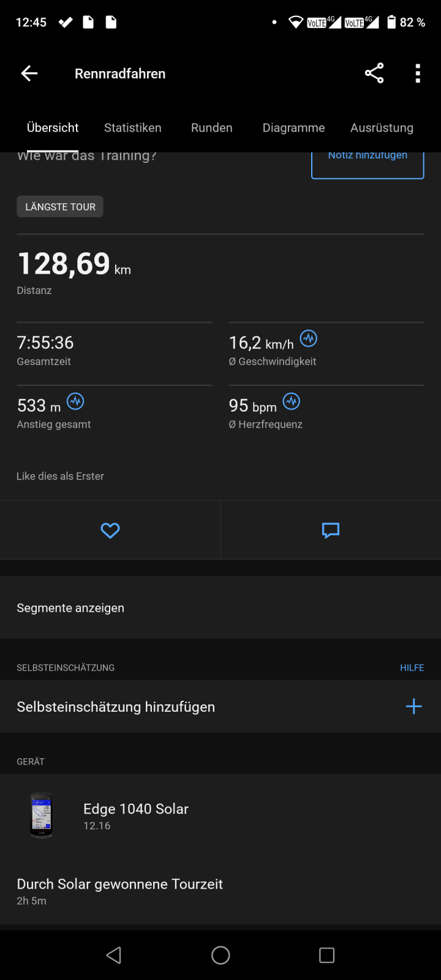Tap the Edge 1040 Solar device thumbnail
The width and height of the screenshot is (441, 980).
point(42,815)
